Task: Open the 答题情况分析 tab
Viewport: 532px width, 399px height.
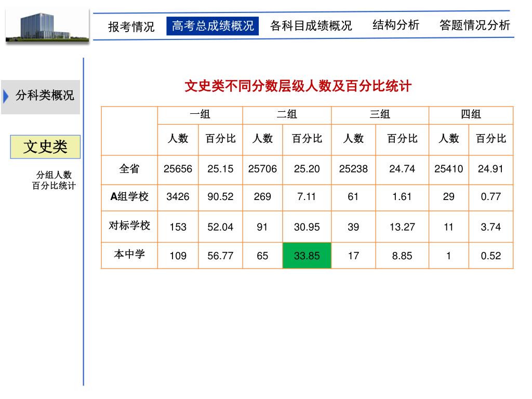Action: coord(474,25)
